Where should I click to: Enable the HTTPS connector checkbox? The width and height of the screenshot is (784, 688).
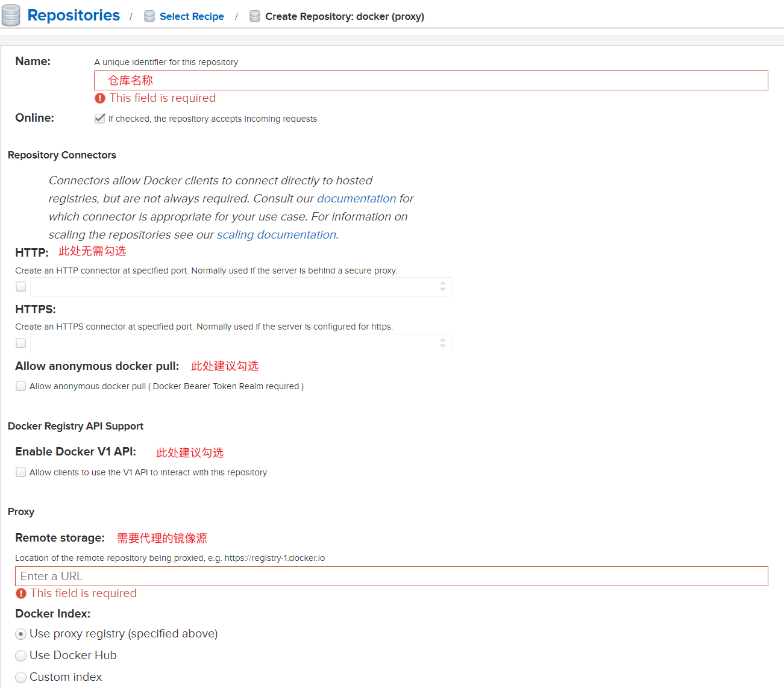click(21, 343)
